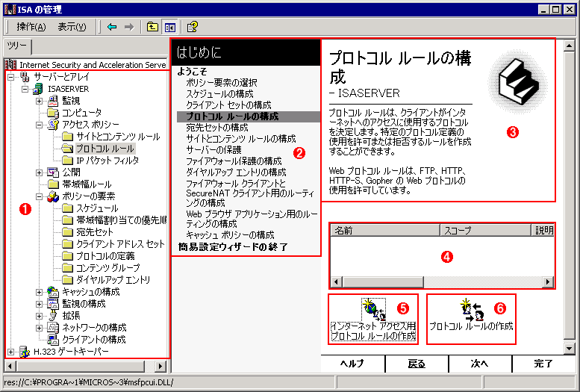Screen dimensions: 580x392
Task: Click the クライアントの構成 icon
Action: [x=53, y=340]
